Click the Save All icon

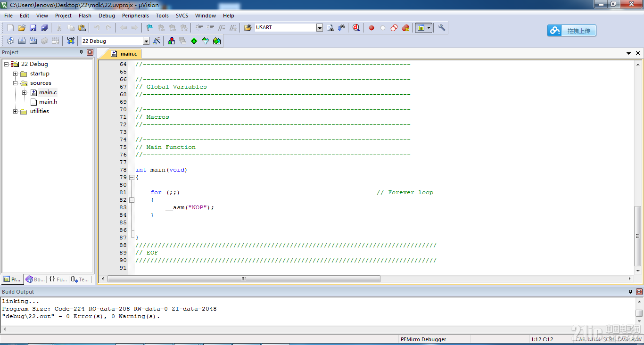click(x=44, y=28)
